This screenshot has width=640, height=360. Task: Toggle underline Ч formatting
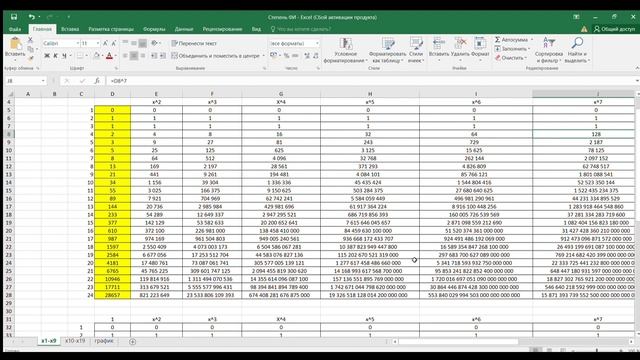pyautogui.click(x=64, y=56)
